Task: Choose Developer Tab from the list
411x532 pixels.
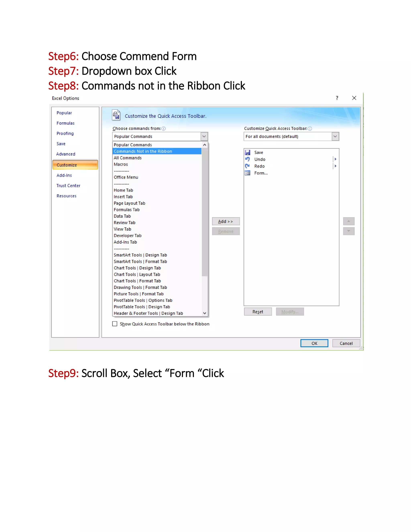Action: [x=128, y=235]
